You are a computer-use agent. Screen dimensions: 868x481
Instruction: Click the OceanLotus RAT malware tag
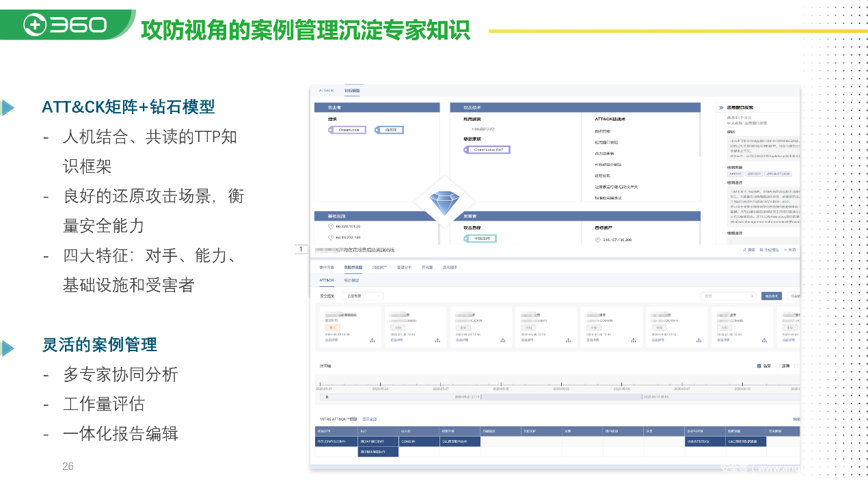click(487, 150)
